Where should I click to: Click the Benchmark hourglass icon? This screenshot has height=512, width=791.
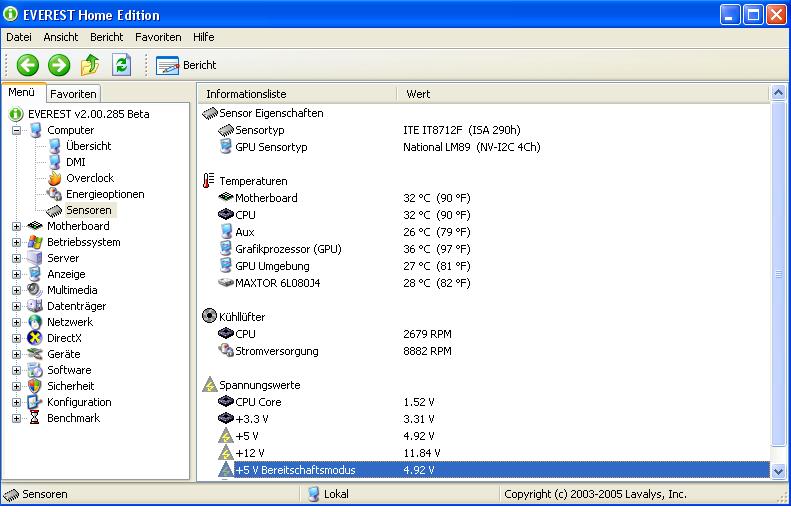click(35, 418)
